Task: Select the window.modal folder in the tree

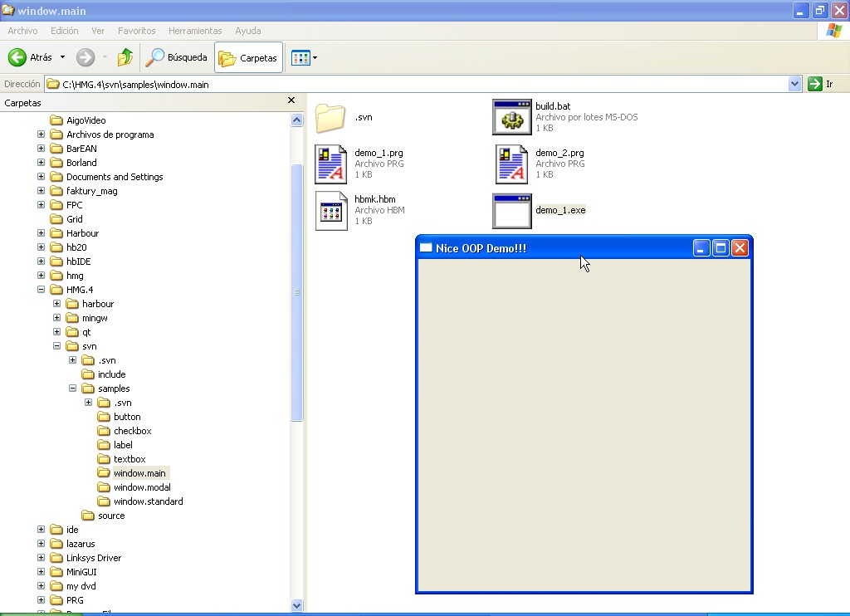Action: click(143, 487)
